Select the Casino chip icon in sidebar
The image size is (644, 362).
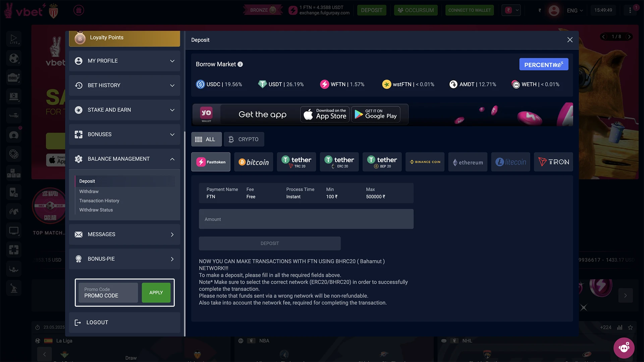(x=13, y=154)
